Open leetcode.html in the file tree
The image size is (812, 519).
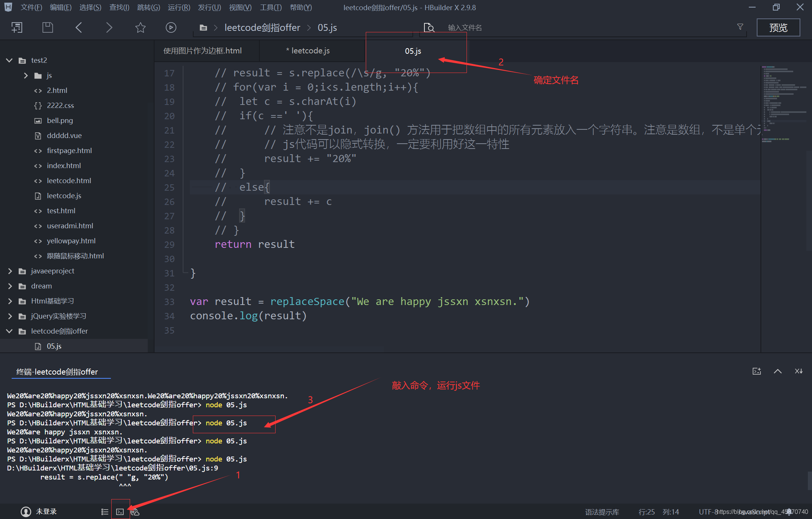69,181
